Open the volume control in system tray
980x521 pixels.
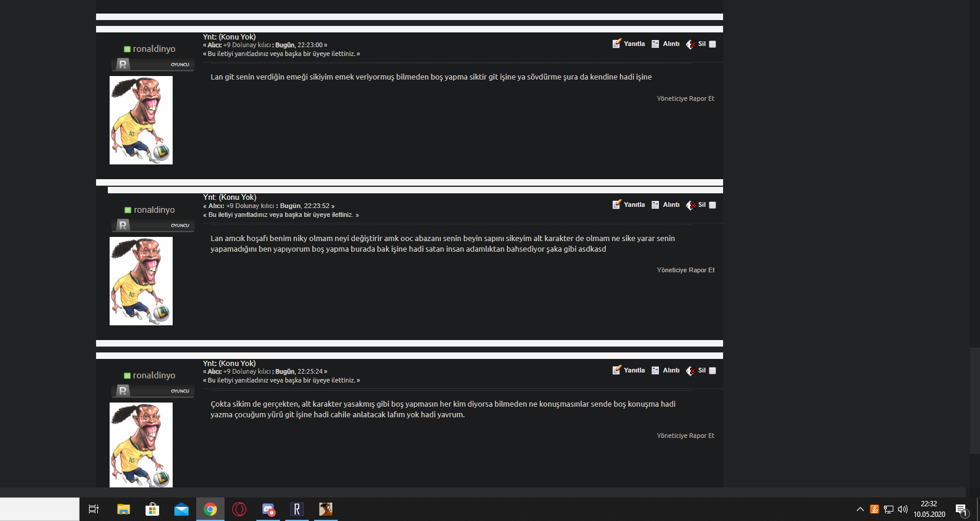tap(903, 509)
